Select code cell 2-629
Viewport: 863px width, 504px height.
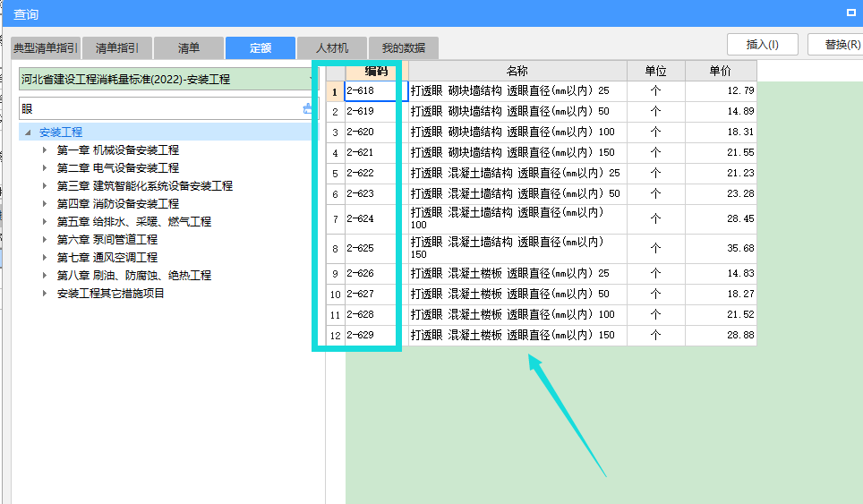377,335
